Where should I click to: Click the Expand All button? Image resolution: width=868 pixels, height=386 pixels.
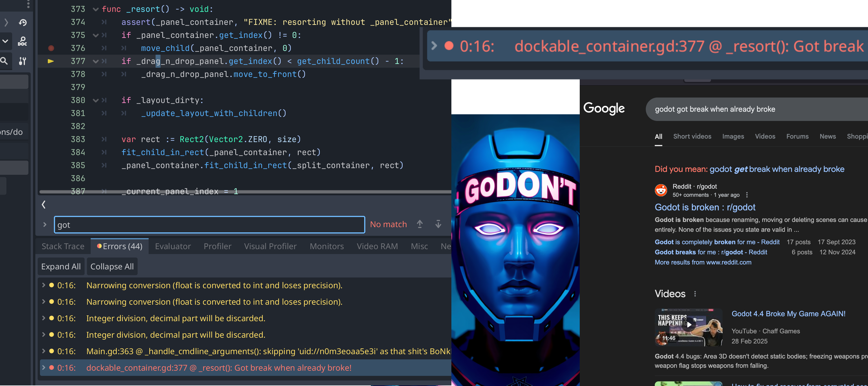click(61, 266)
